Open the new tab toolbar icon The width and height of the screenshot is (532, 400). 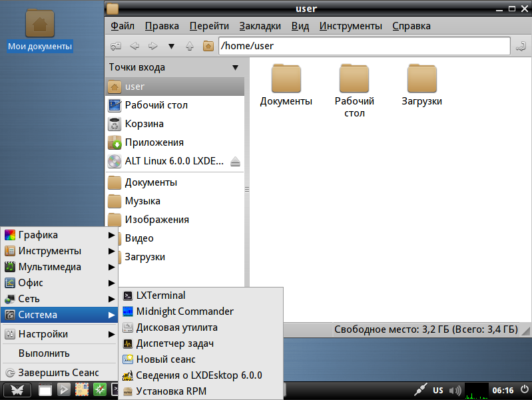click(116, 46)
